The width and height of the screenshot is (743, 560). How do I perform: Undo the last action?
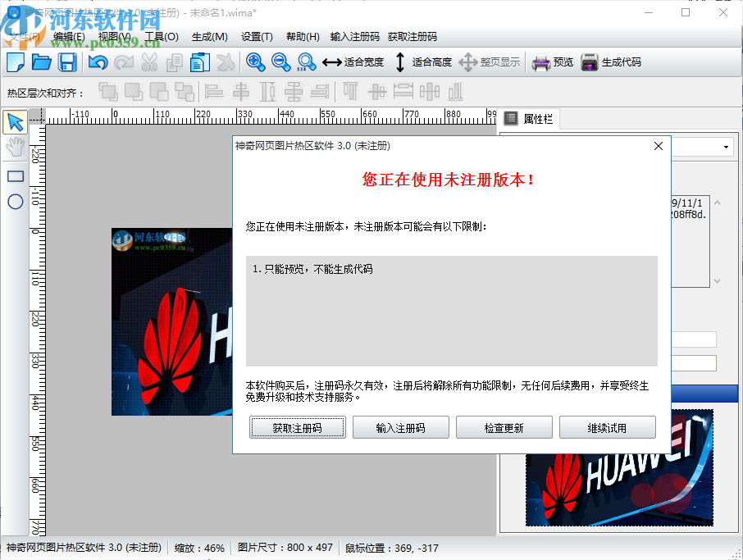coord(98,61)
